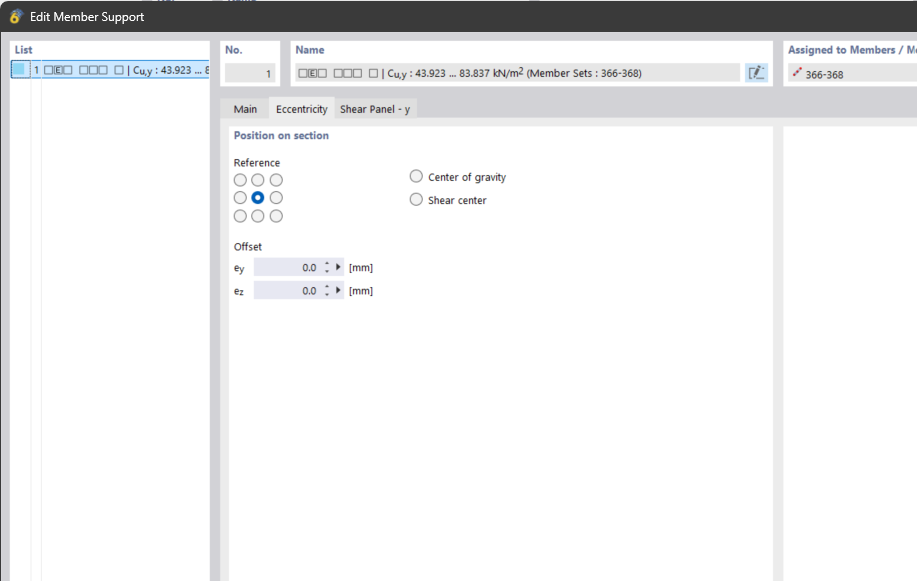The image size is (917, 581).
Task: Click the edit name icon beside Name field
Action: point(756,72)
